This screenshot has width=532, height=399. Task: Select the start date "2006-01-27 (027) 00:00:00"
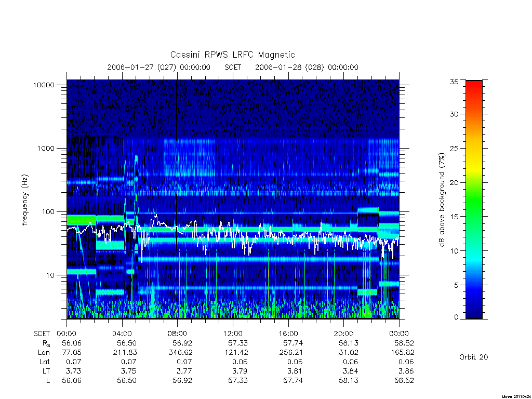pyautogui.click(x=159, y=67)
